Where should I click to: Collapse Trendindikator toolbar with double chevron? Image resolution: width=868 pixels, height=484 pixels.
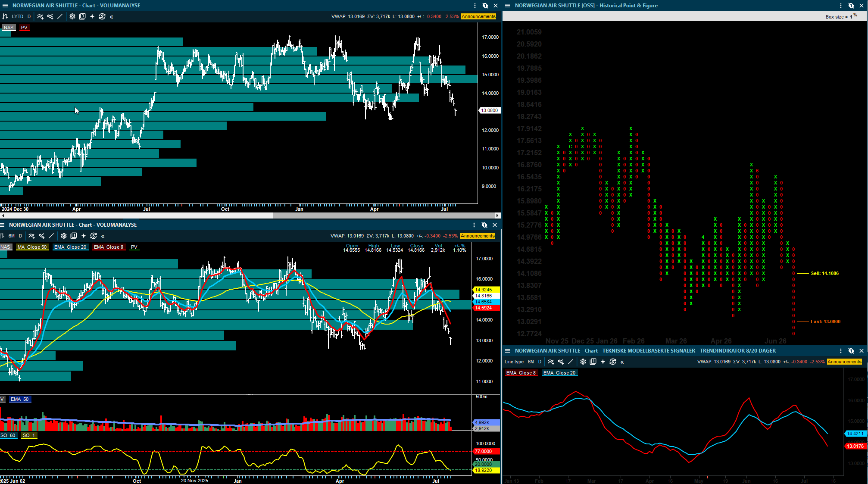(x=622, y=362)
